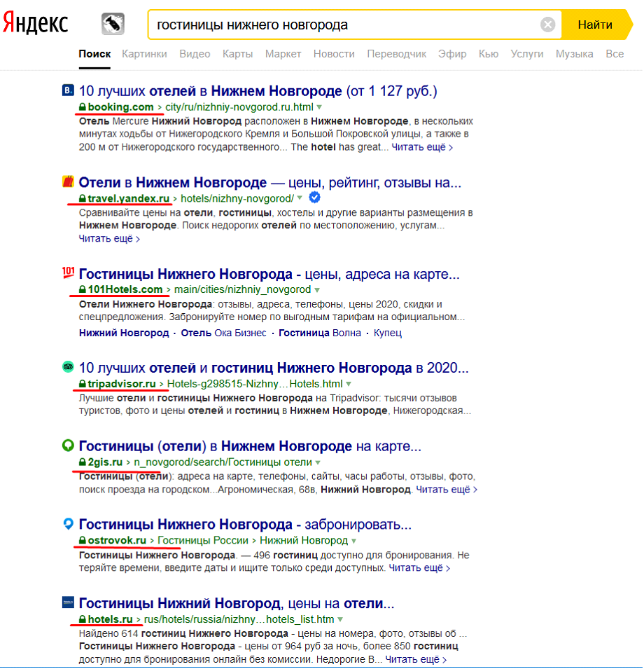Expand the 2gis.ru URL dropdown arrow

318,463
